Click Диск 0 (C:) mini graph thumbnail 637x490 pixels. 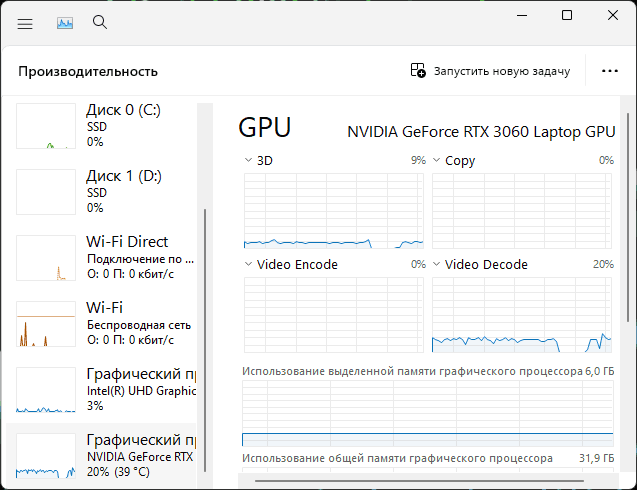(46, 126)
